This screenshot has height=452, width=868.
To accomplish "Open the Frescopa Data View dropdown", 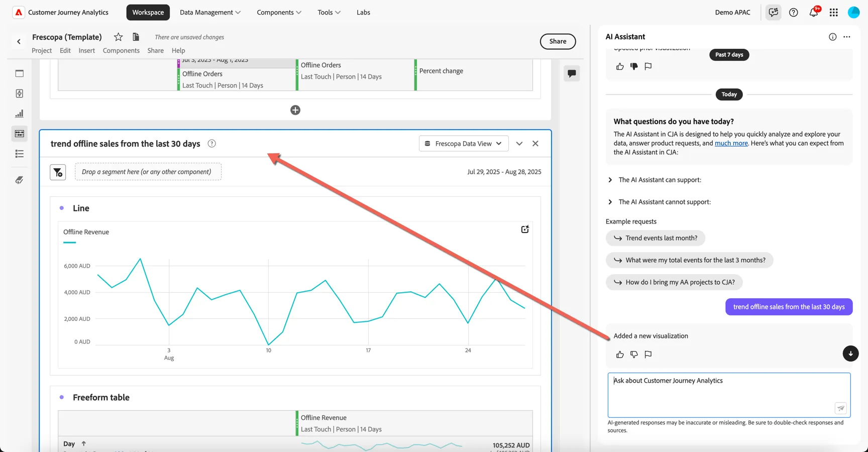I will [x=464, y=144].
